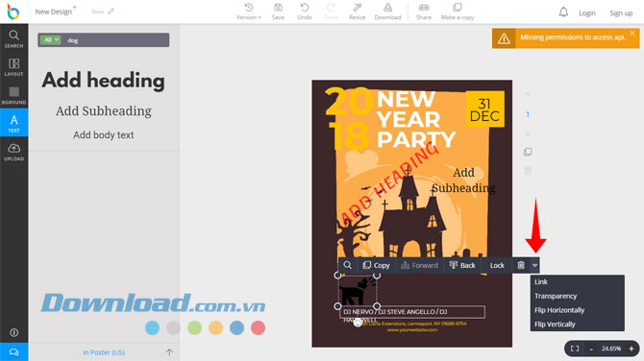Add heading text to design
Screen dimensions: 644x361
click(104, 81)
